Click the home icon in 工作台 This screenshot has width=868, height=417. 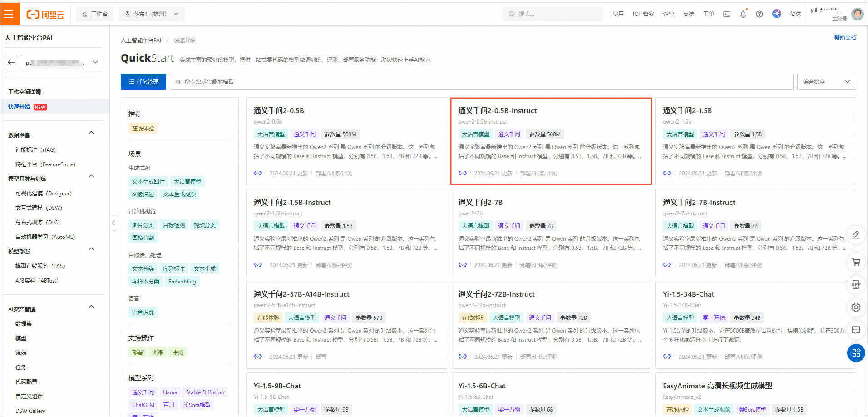pyautogui.click(x=85, y=14)
